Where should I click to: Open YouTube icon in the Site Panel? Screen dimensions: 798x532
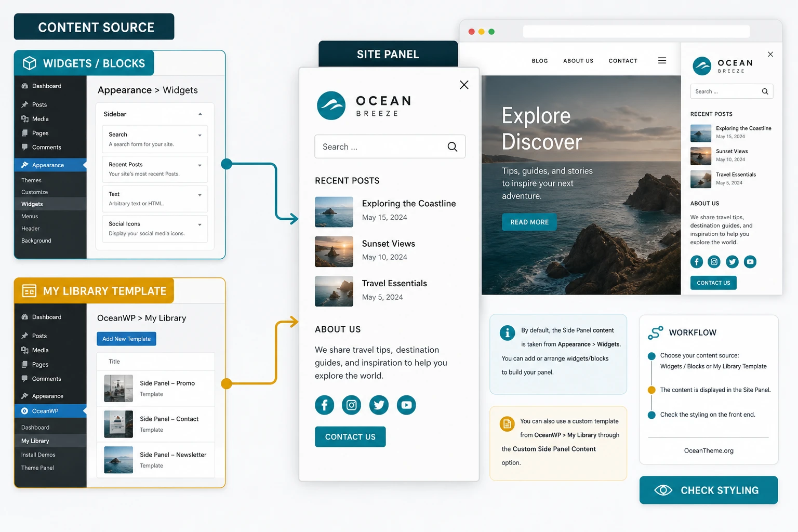point(406,405)
